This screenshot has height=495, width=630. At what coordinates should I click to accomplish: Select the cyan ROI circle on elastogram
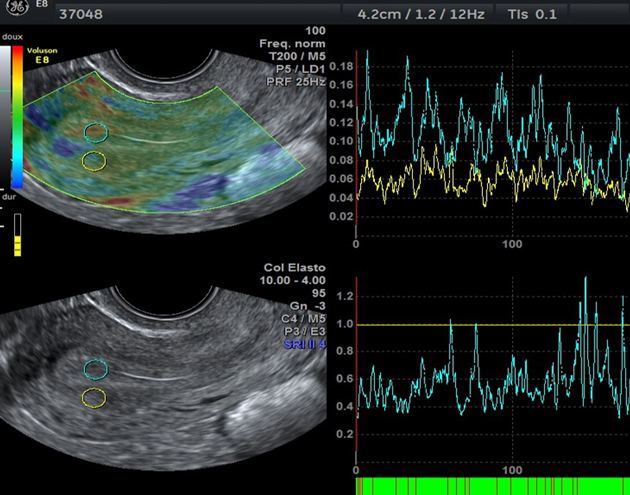(x=94, y=131)
